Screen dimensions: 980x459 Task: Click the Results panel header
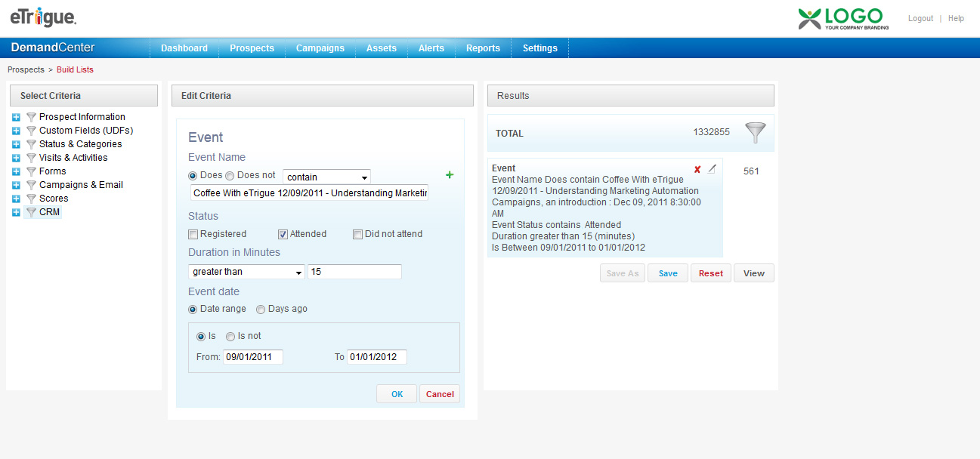[x=631, y=96]
